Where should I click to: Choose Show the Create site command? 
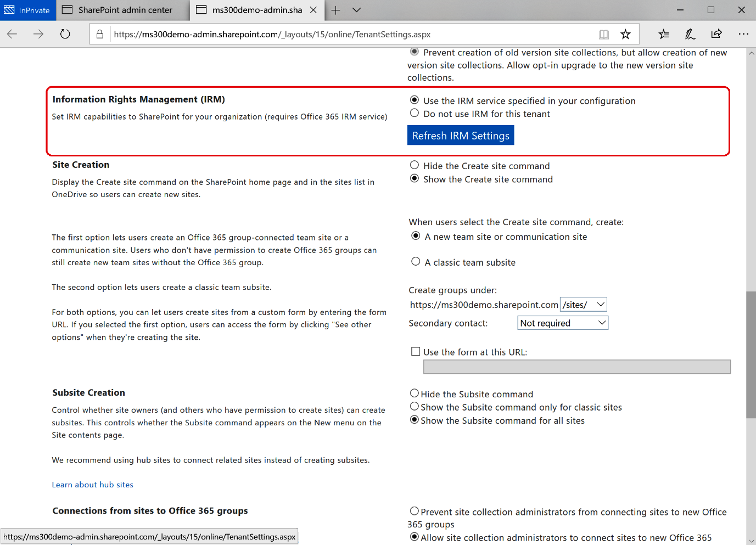tap(415, 178)
